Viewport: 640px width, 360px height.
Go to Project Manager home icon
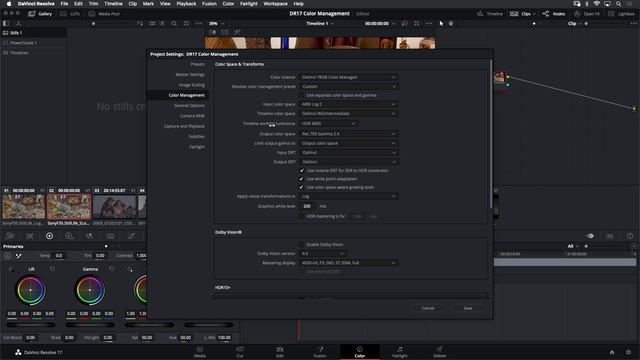coord(612,352)
